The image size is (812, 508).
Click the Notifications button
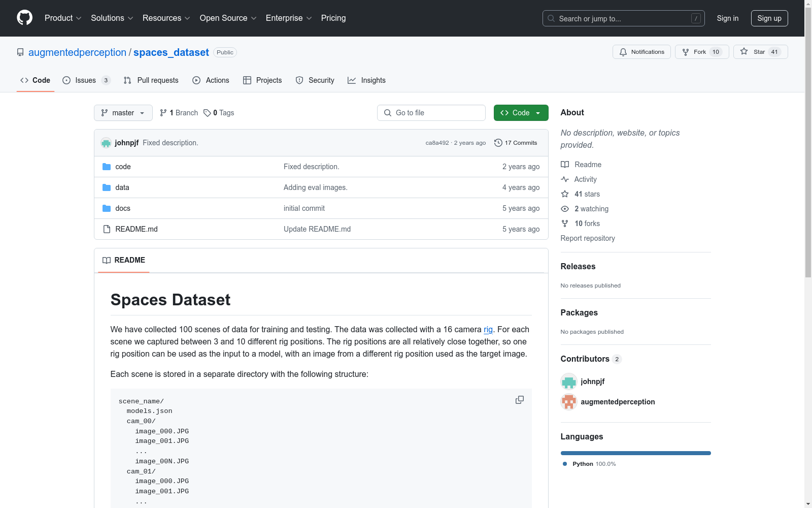coord(642,52)
